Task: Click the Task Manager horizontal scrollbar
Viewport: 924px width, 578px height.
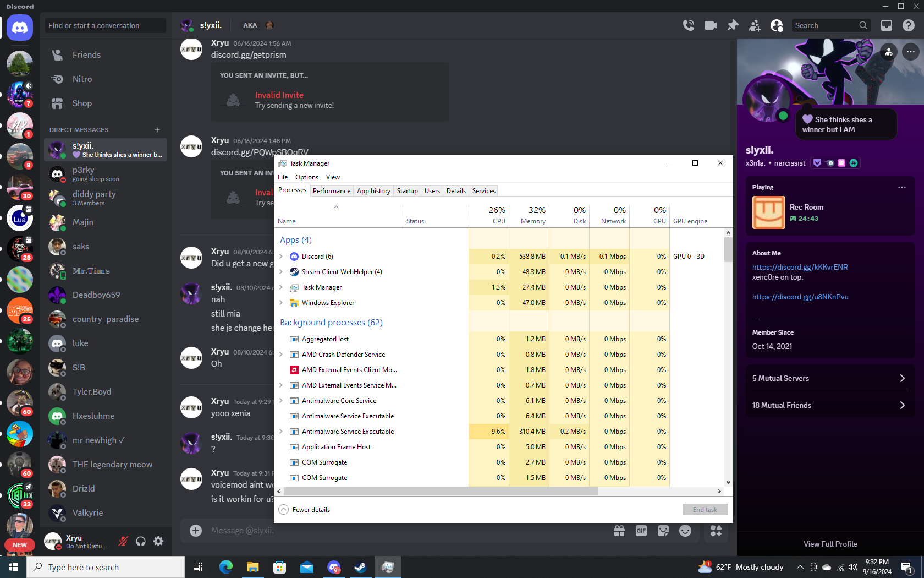Action: 441,491
